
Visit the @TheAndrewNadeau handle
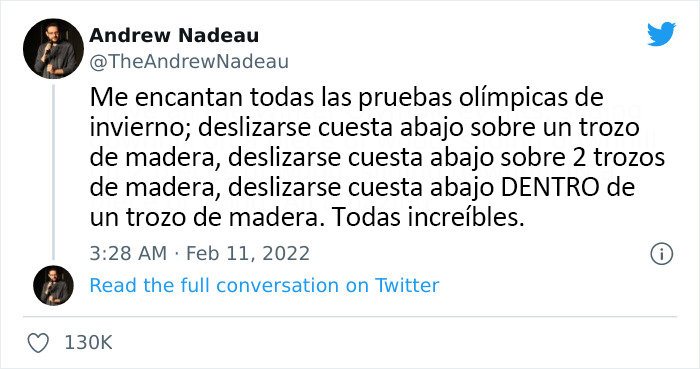(x=189, y=62)
